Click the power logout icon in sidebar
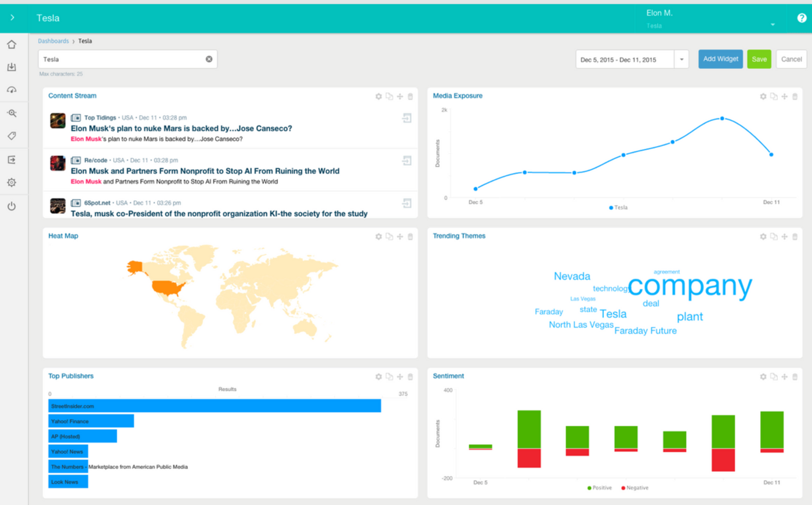Image resolution: width=812 pixels, height=505 pixels. (12, 206)
